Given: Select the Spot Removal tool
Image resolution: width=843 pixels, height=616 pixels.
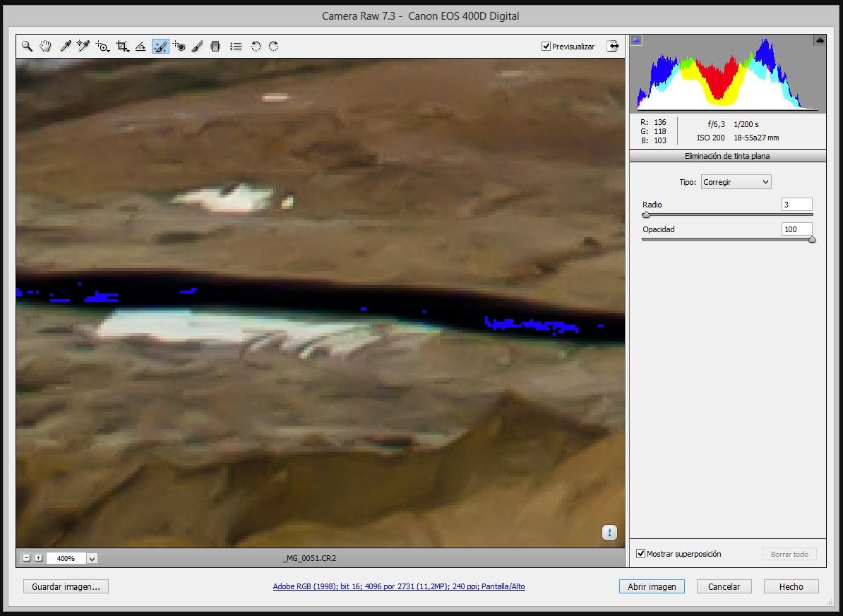Looking at the screenshot, I should [160, 47].
